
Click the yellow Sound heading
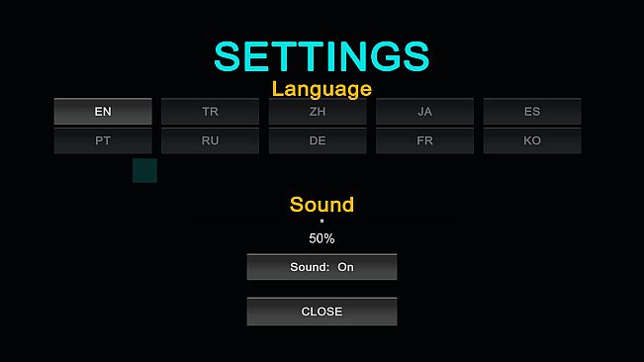point(322,205)
